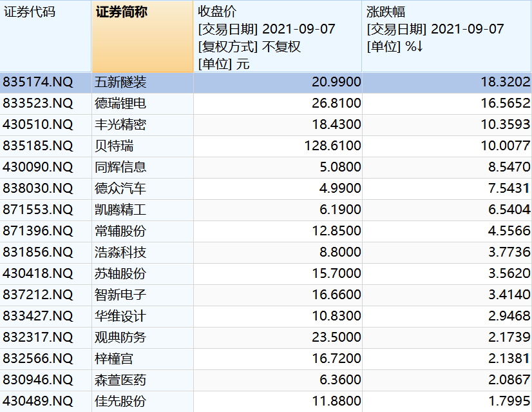The image size is (532, 412).
Task: Select stock name 智新电子
Action: point(120,295)
